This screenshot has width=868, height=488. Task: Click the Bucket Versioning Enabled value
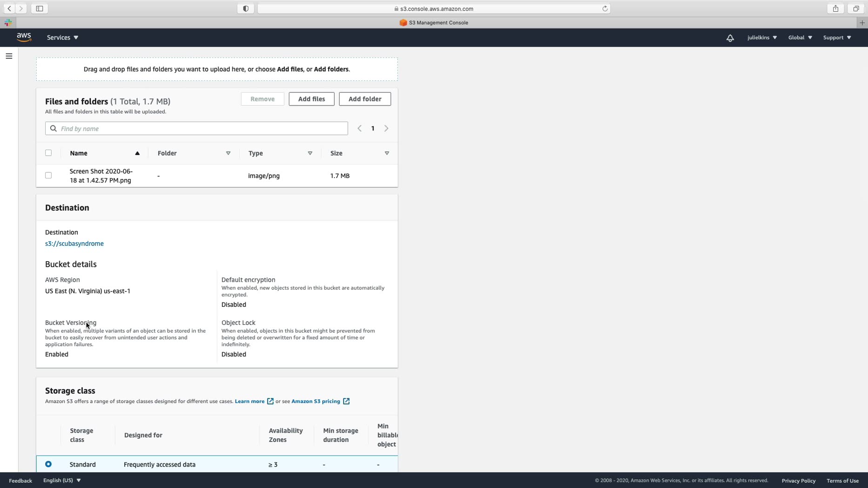[57, 354]
